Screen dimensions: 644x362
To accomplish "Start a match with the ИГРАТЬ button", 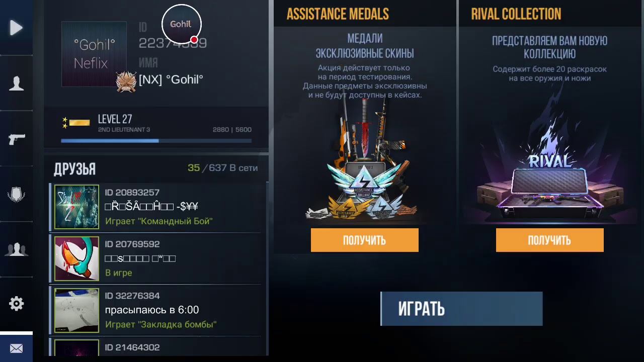I will click(461, 309).
